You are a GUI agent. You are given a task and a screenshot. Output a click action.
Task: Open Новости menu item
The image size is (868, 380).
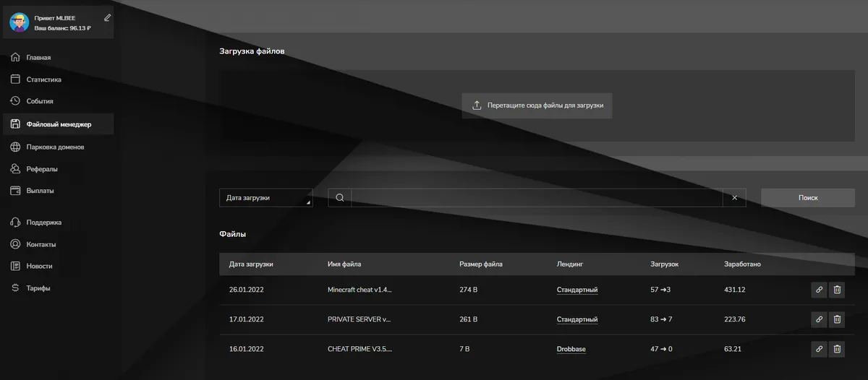(x=40, y=266)
